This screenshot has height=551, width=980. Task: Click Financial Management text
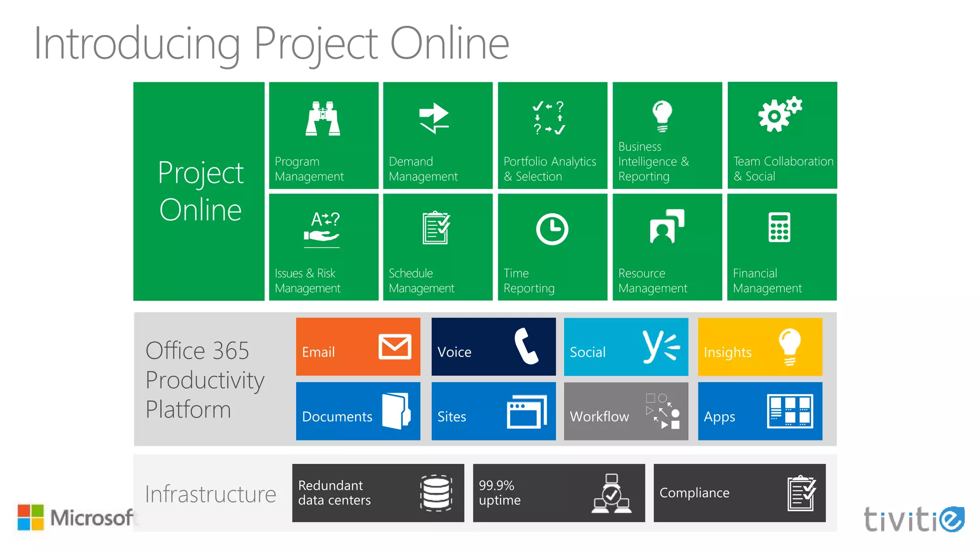point(767,281)
